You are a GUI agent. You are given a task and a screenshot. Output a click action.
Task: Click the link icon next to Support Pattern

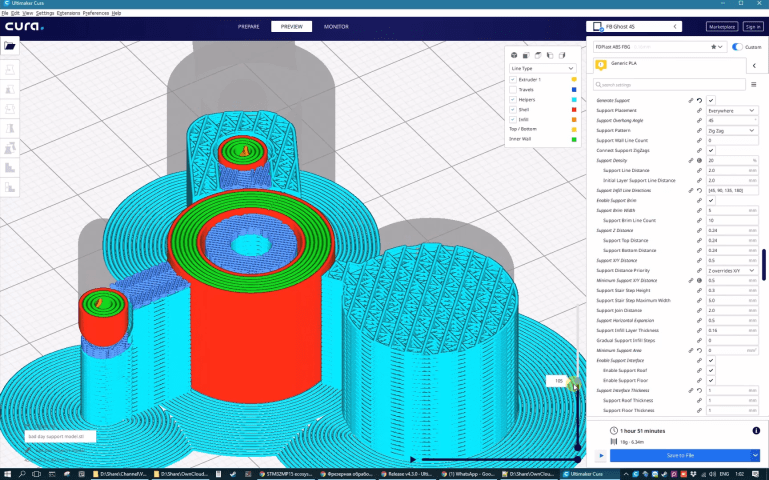tap(698, 131)
